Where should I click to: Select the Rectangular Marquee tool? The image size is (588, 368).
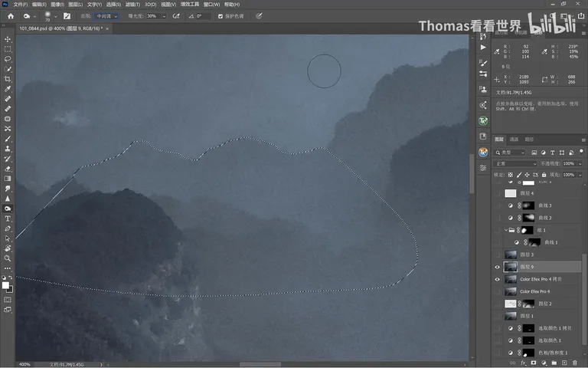point(8,49)
